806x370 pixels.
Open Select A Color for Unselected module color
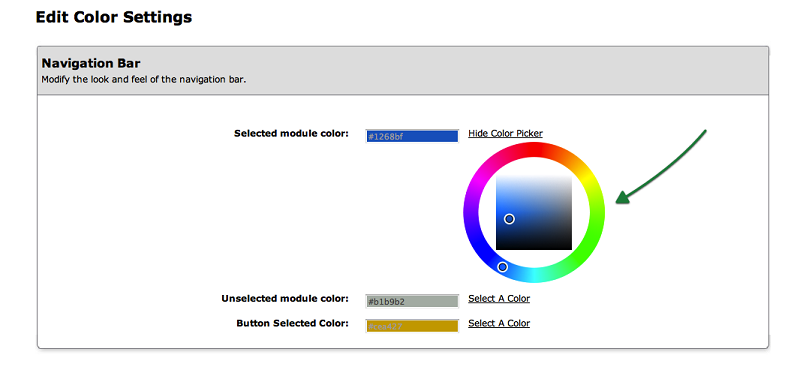click(499, 299)
